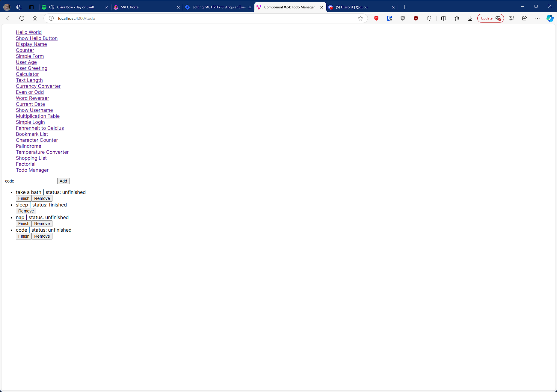Click the Update browser button
This screenshot has height=392, width=557.
pyautogui.click(x=490, y=18)
